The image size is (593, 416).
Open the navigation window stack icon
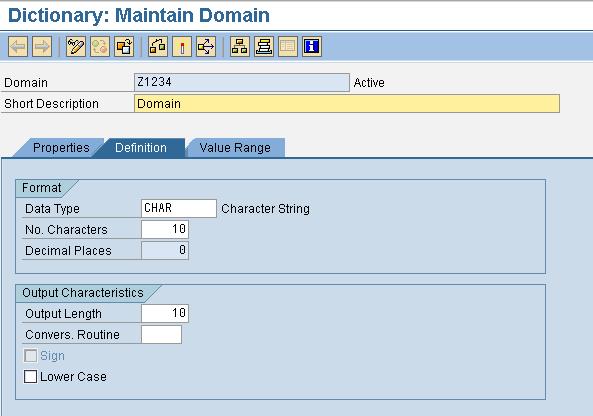point(264,47)
